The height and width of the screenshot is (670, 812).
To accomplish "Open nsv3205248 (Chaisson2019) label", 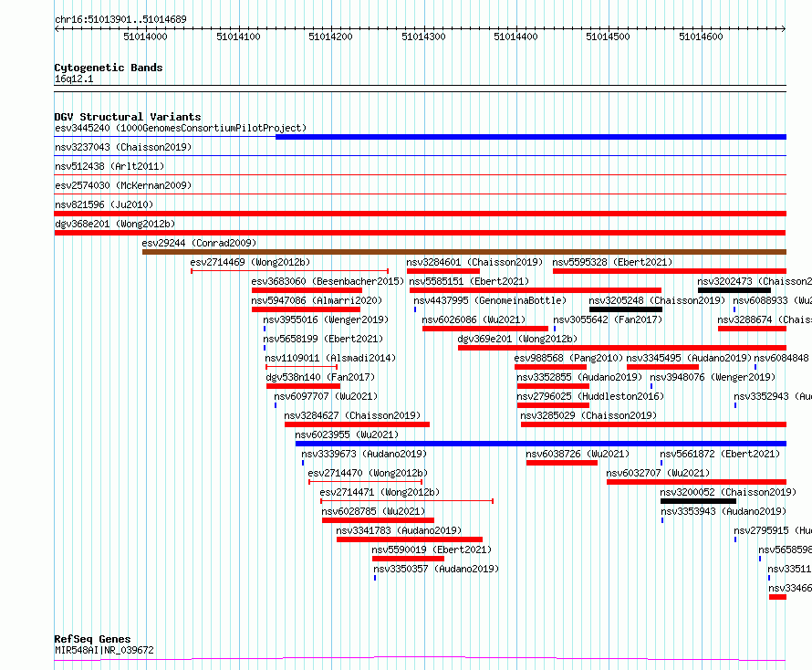I will pos(657,300).
